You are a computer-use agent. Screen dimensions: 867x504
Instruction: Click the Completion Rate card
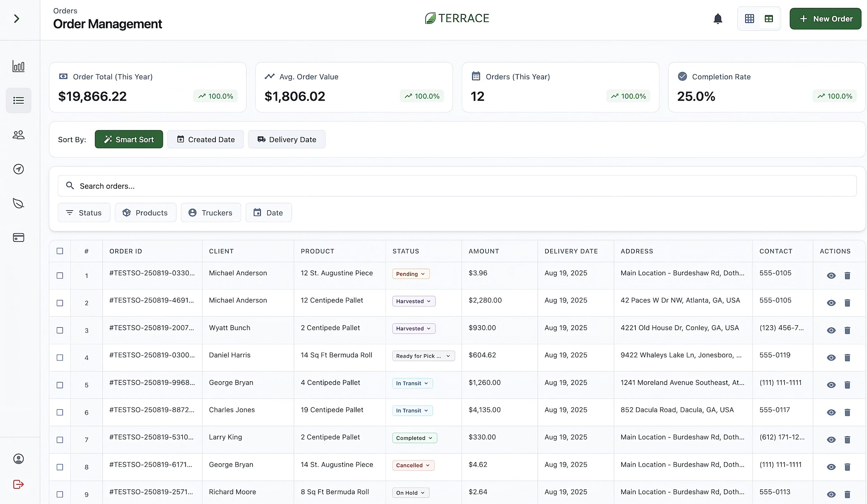767,87
